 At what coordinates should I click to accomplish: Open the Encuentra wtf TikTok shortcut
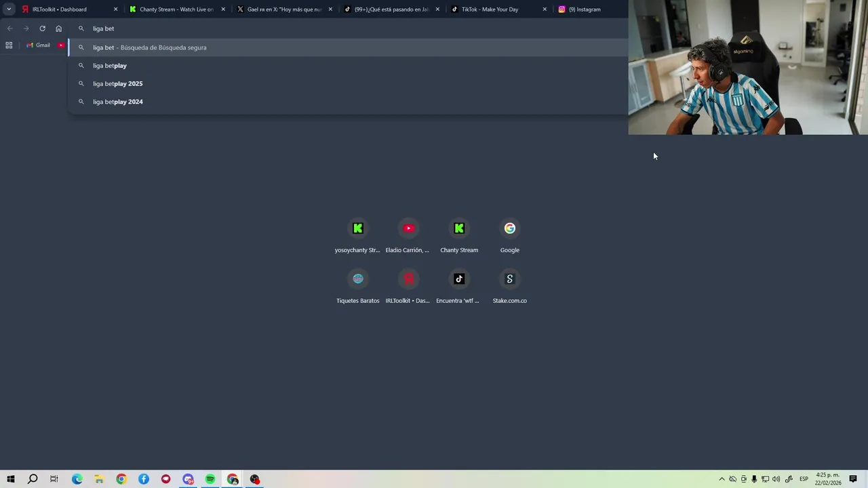(x=459, y=287)
